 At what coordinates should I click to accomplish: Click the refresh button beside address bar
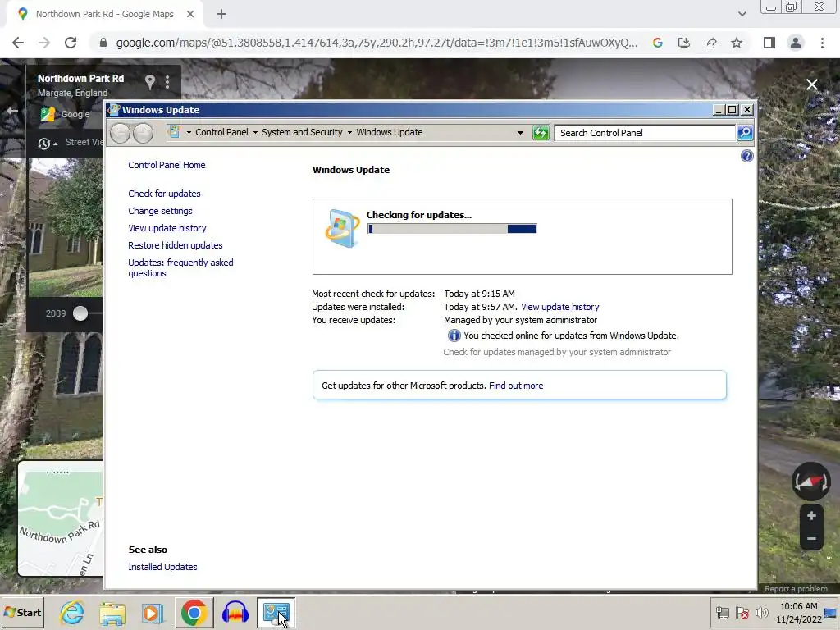coord(541,133)
